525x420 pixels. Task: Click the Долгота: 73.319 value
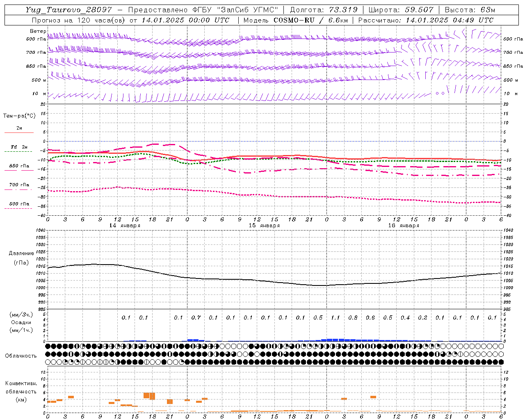tap(324, 10)
